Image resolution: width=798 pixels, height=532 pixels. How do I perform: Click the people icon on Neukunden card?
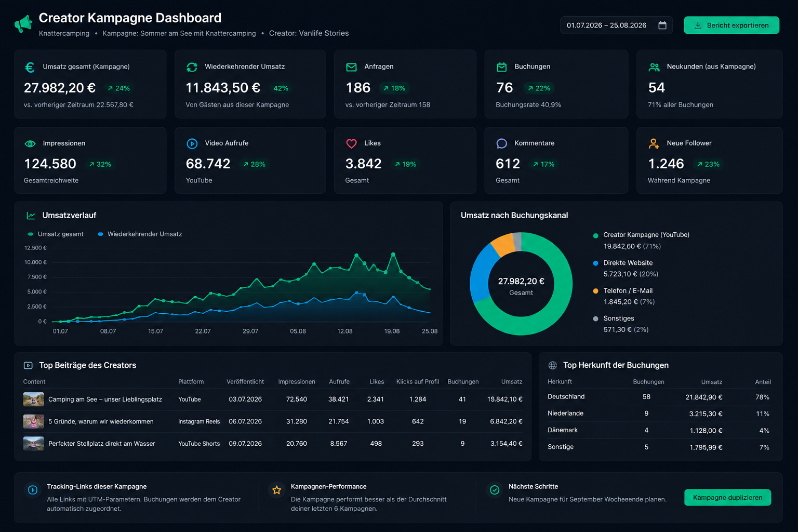coord(654,67)
